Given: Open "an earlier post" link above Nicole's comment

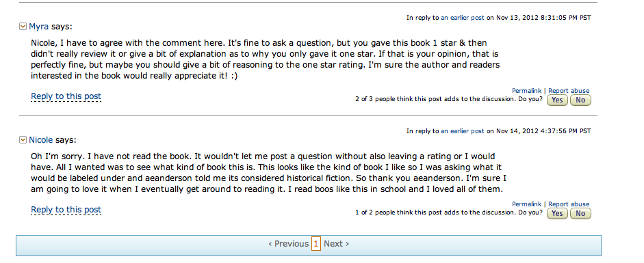Looking at the screenshot, I should tap(463, 131).
